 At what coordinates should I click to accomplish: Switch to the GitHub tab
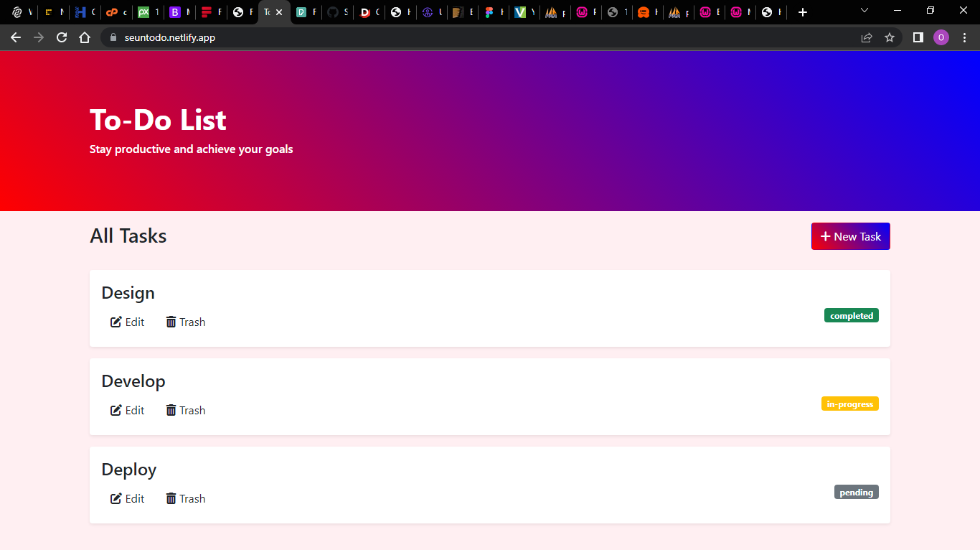(337, 12)
